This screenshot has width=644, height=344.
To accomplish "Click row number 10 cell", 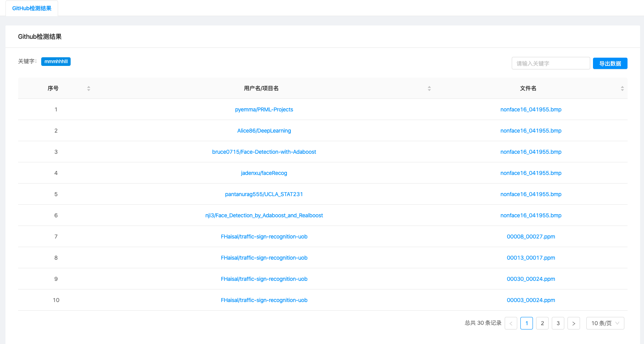I will [56, 300].
